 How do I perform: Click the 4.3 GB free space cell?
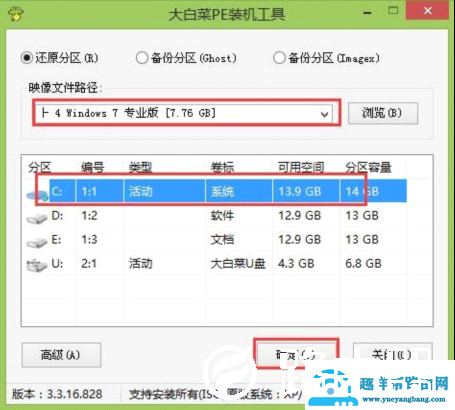pyautogui.click(x=296, y=264)
